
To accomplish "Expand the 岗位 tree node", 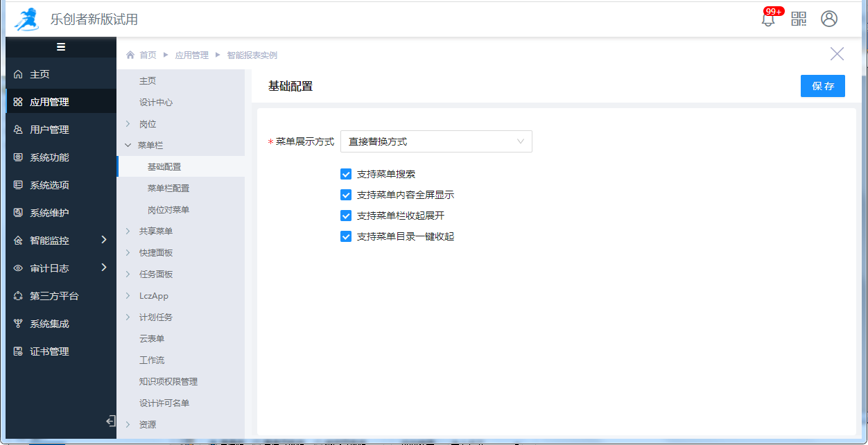I will click(128, 124).
